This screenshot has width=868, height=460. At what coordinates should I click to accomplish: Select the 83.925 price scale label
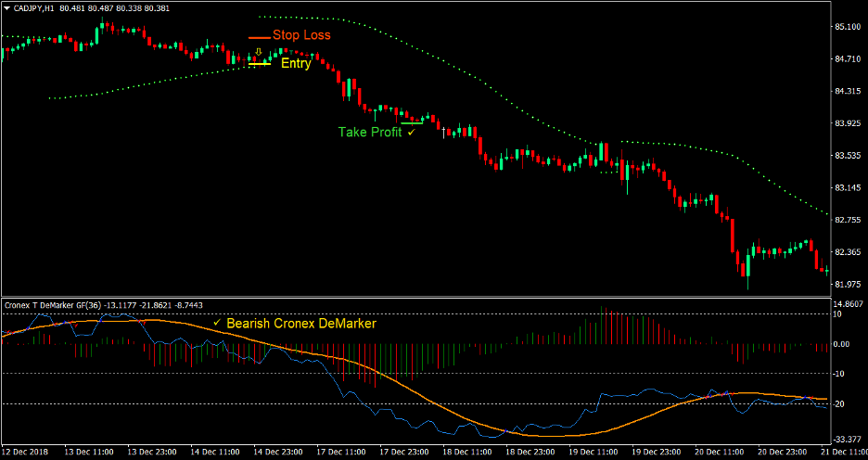pos(848,123)
